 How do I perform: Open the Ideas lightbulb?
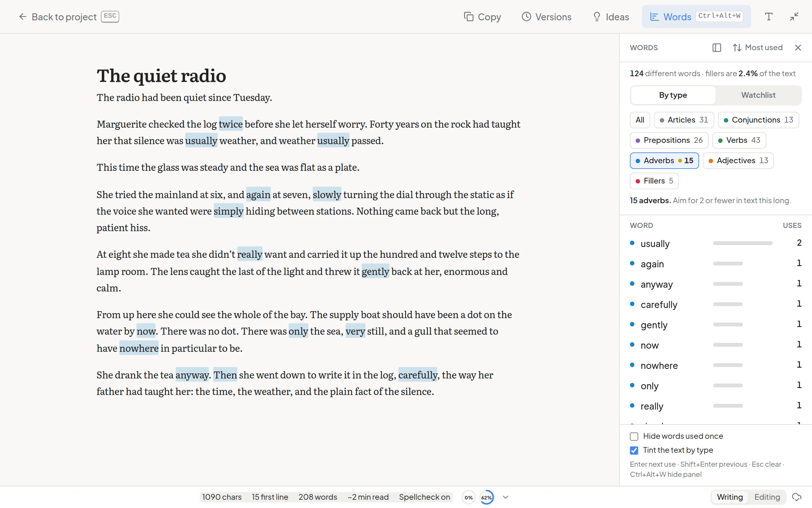(x=610, y=17)
